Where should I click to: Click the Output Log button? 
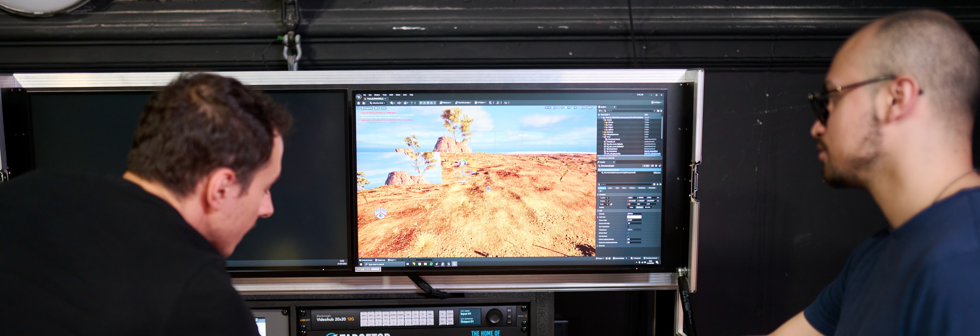[380, 260]
